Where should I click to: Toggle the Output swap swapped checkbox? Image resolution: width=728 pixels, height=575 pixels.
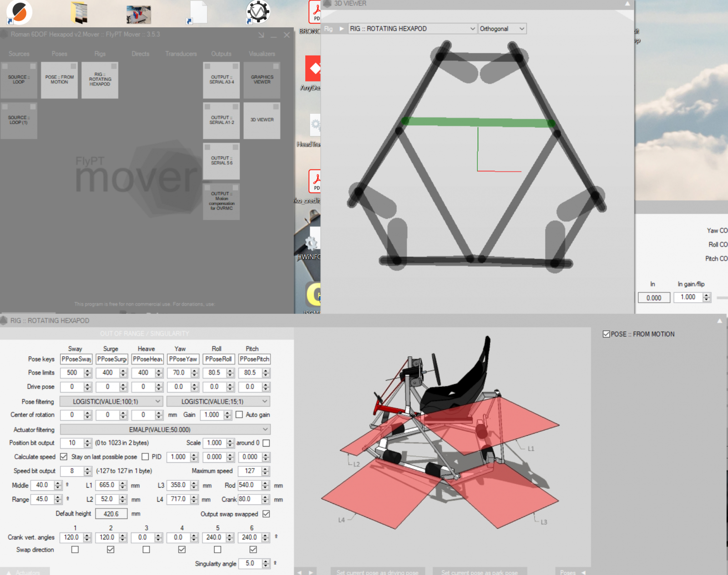pyautogui.click(x=266, y=514)
